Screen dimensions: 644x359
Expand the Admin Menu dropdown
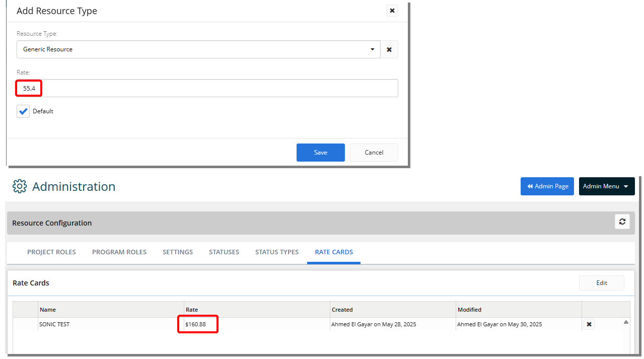click(x=606, y=186)
